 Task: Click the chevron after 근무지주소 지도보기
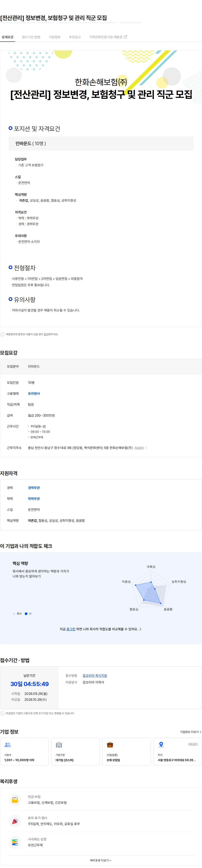tap(146, 448)
